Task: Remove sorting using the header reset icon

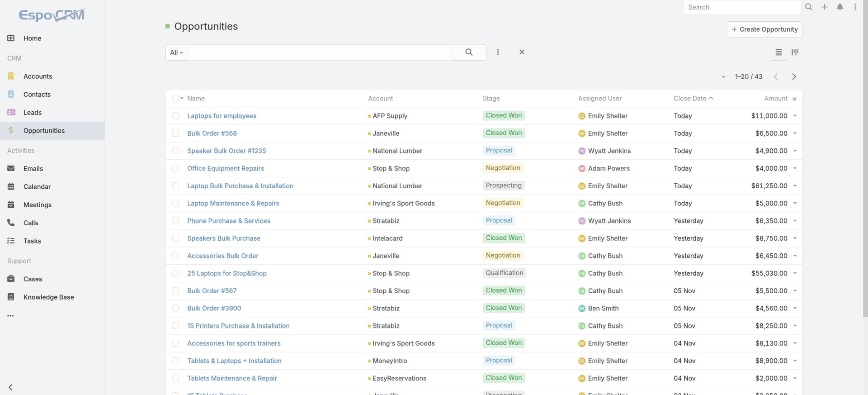Action: click(x=794, y=99)
